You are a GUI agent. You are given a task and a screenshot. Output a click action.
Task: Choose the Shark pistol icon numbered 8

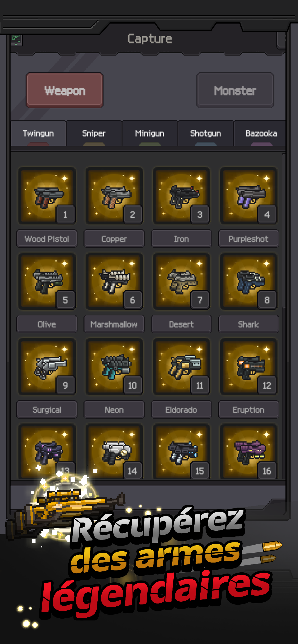point(249,281)
